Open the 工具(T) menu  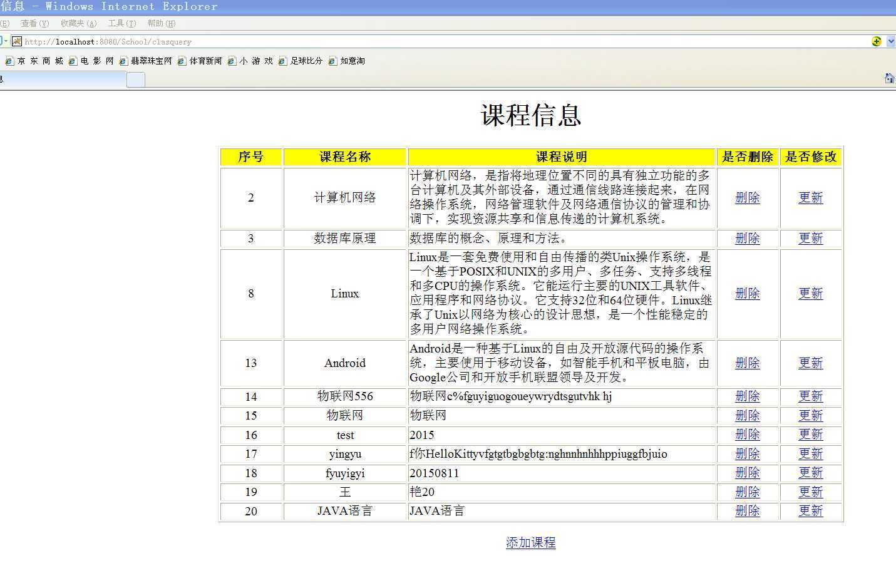click(122, 23)
